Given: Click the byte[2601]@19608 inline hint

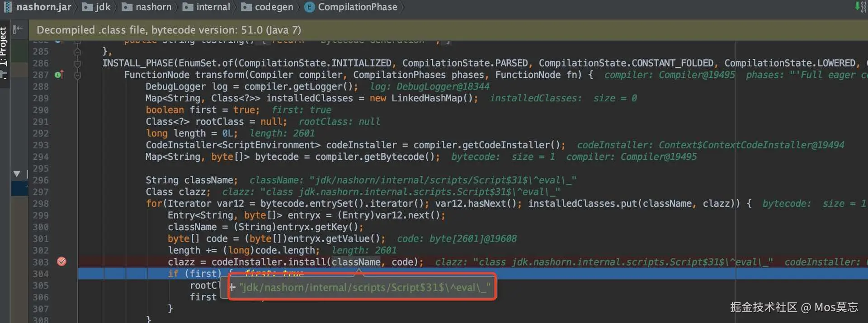Looking at the screenshot, I should (x=473, y=239).
